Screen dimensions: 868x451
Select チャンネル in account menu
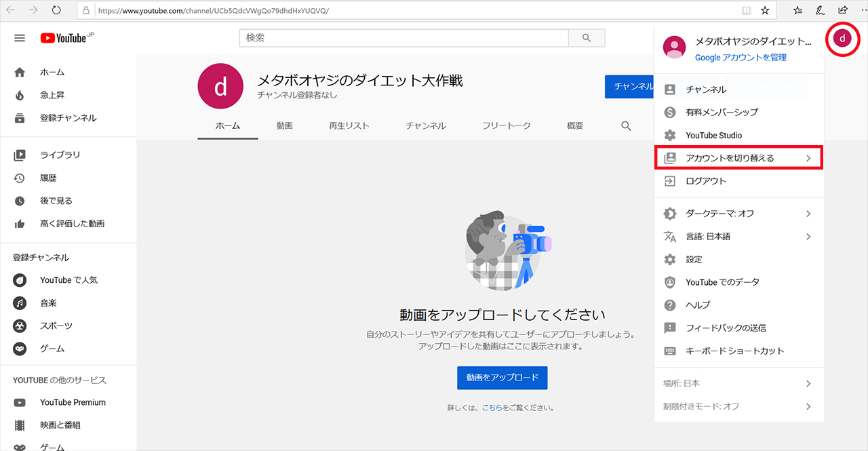point(739,89)
